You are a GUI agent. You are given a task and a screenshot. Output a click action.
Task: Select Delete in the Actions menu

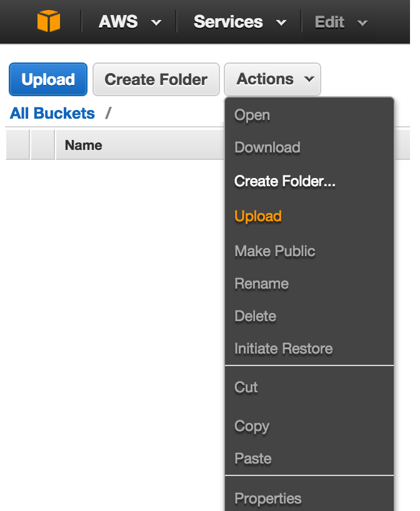click(x=255, y=316)
